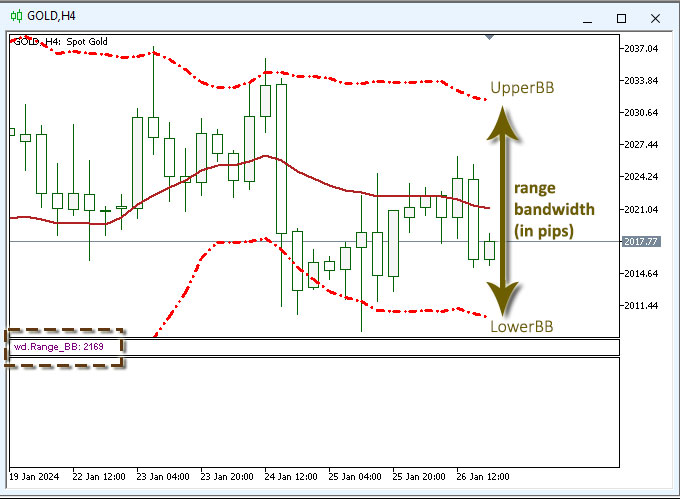Minimize the GOLD,H4 chart window
This screenshot has height=499, width=680.
pos(588,19)
